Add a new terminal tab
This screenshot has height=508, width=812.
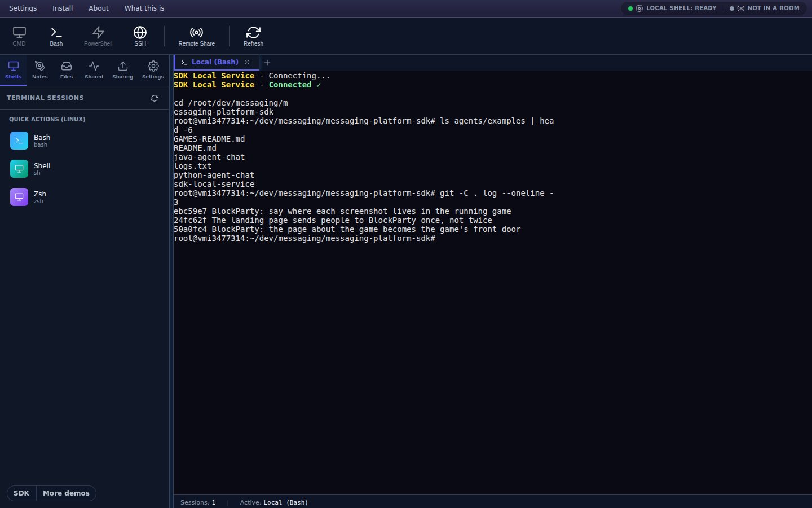(x=267, y=63)
